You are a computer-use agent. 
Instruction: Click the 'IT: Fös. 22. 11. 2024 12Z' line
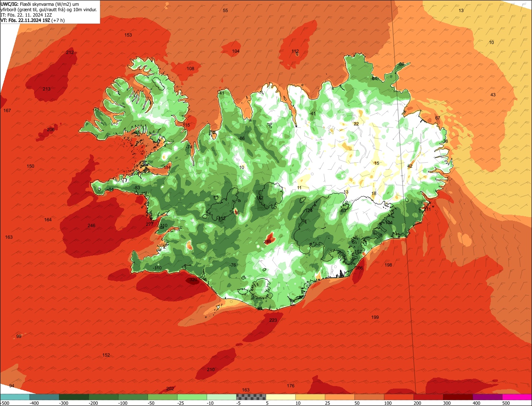[x=25, y=15]
